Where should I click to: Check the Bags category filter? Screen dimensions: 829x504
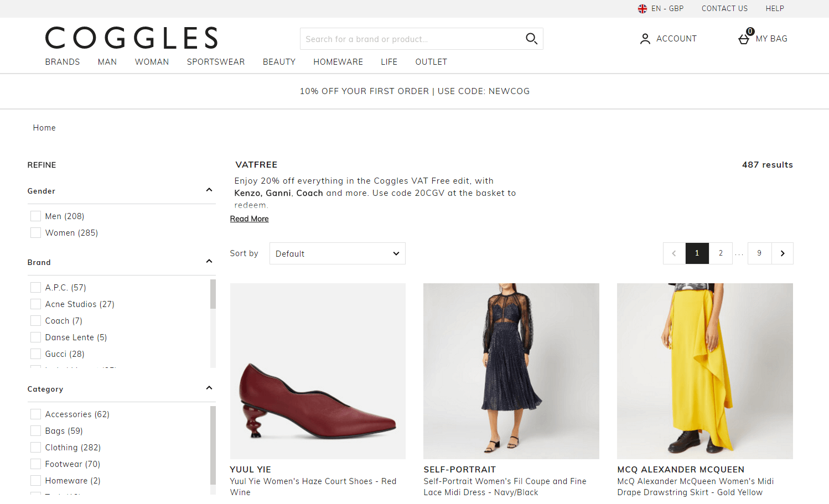36,431
